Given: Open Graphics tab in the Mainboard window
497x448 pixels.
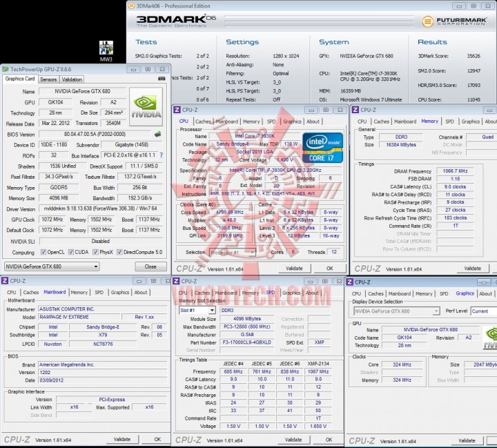Looking at the screenshot, I should 120,292.
